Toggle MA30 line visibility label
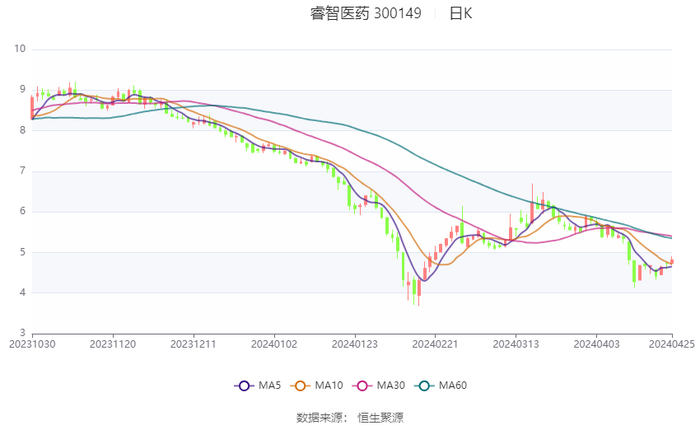The image size is (700, 426). (x=391, y=386)
